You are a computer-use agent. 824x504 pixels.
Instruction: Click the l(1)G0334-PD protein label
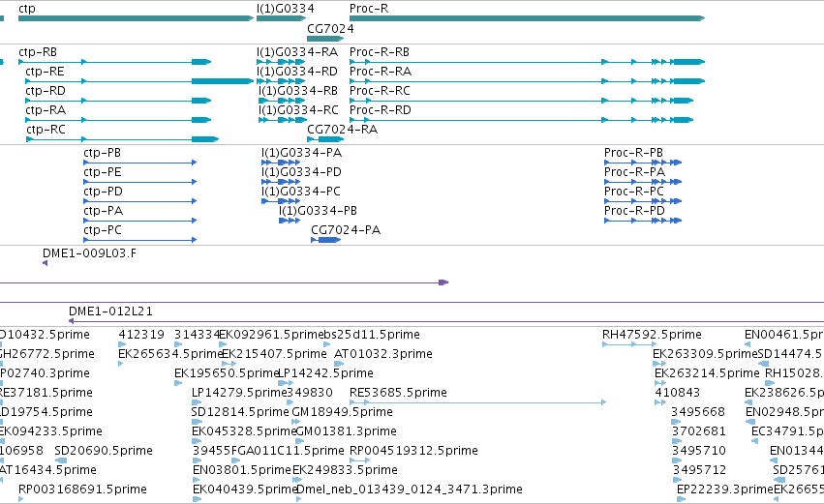(302, 172)
